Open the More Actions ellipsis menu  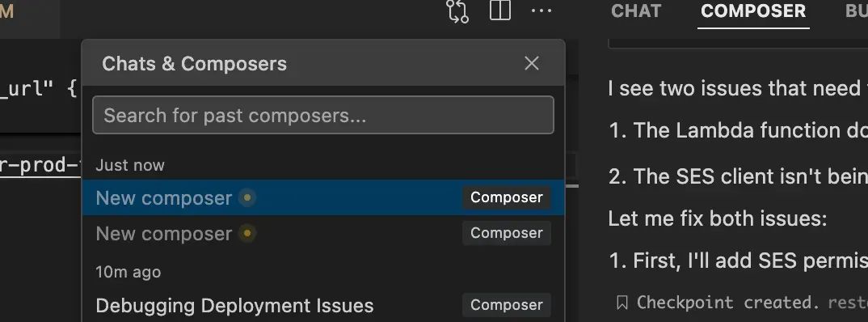pyautogui.click(x=541, y=11)
